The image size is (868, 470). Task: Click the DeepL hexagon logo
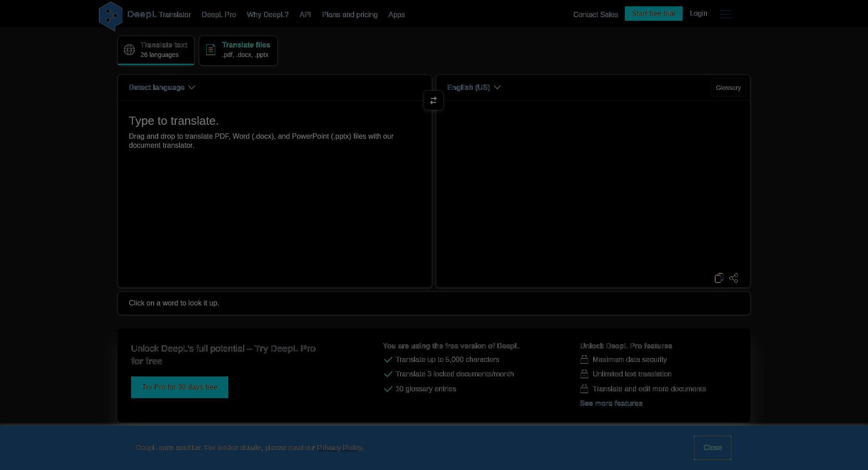tap(111, 16)
